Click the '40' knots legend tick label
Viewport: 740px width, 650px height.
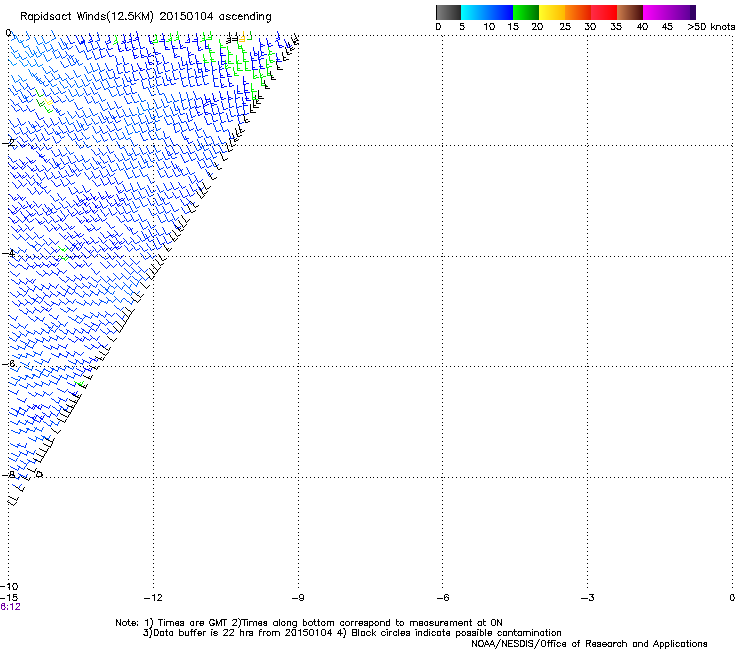[642, 27]
